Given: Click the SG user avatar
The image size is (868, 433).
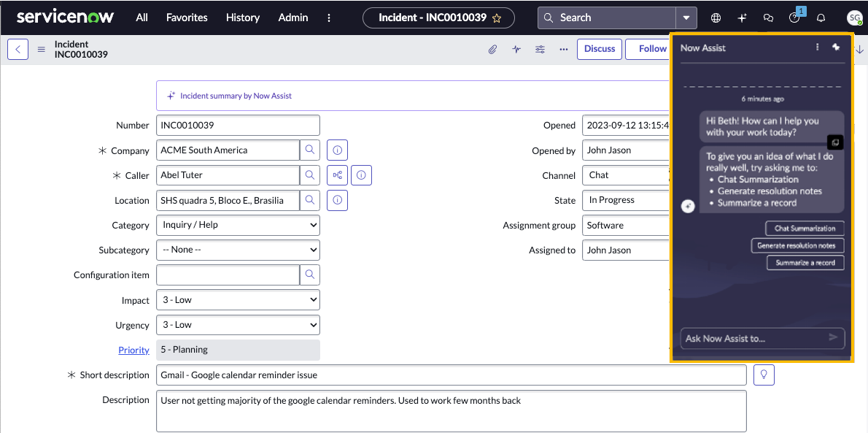Looking at the screenshot, I should tap(854, 18).
